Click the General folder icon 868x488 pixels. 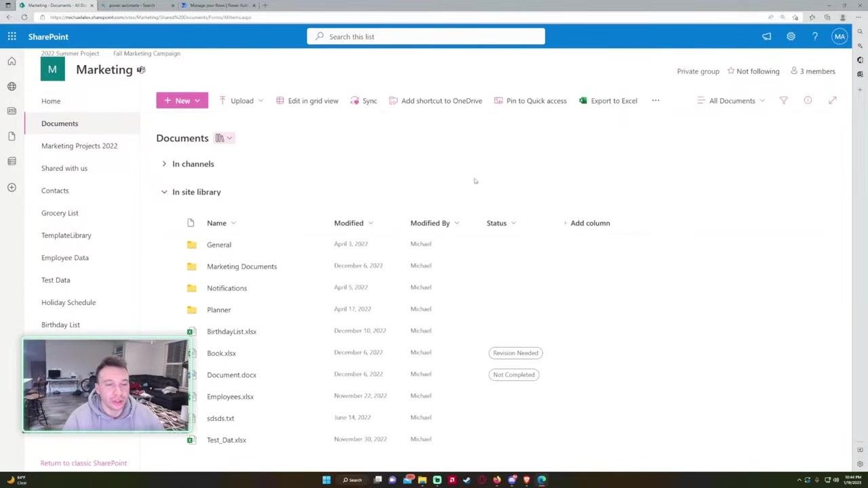pyautogui.click(x=192, y=245)
